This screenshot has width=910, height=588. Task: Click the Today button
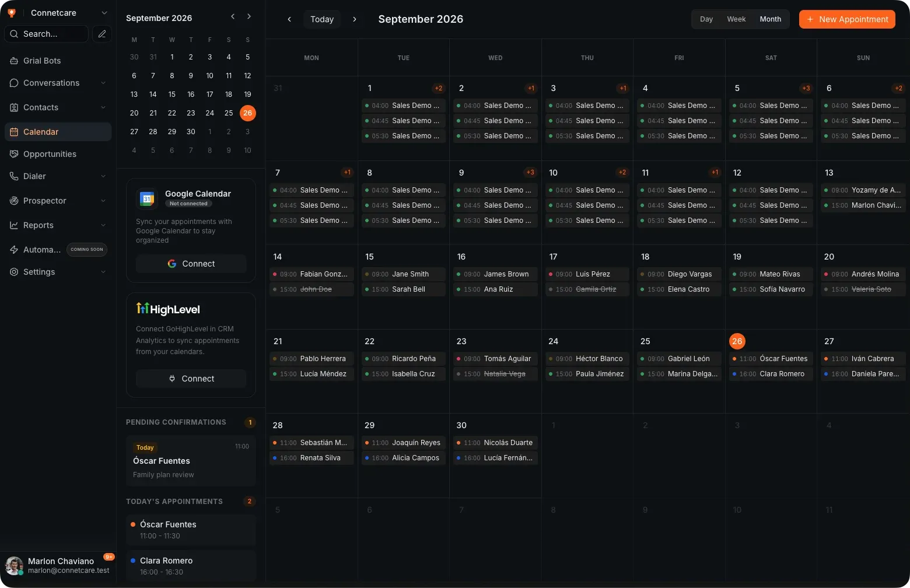(322, 19)
